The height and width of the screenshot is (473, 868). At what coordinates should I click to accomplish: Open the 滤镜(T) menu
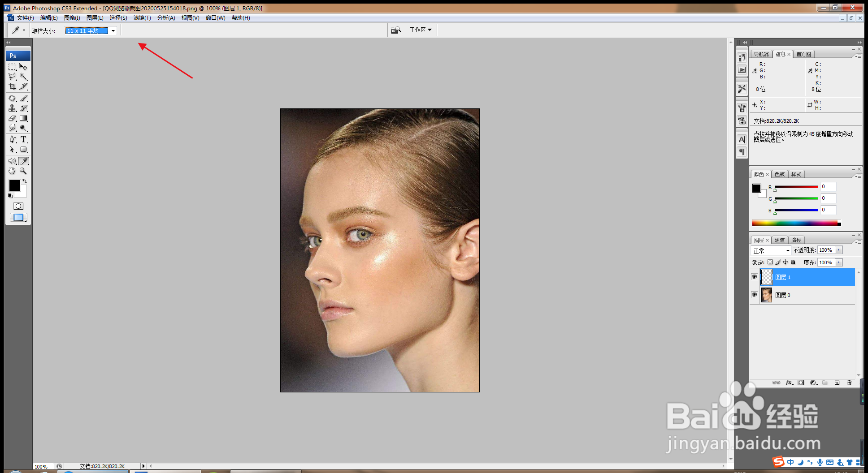(142, 18)
